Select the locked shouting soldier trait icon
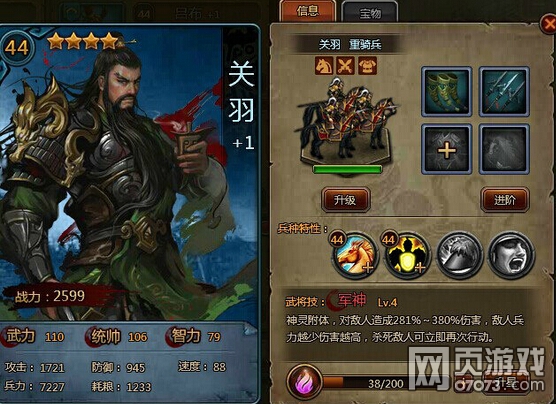 511,255
